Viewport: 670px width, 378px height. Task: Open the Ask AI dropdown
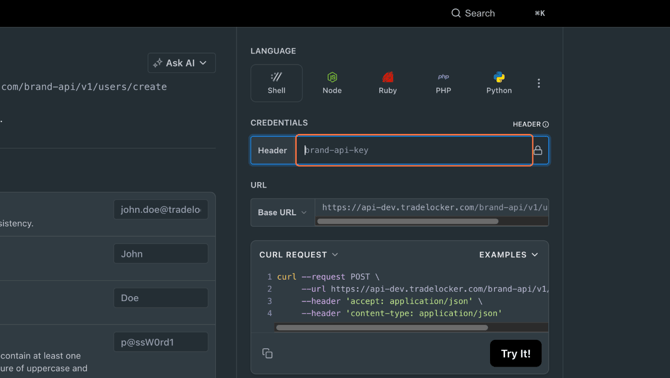(x=182, y=63)
